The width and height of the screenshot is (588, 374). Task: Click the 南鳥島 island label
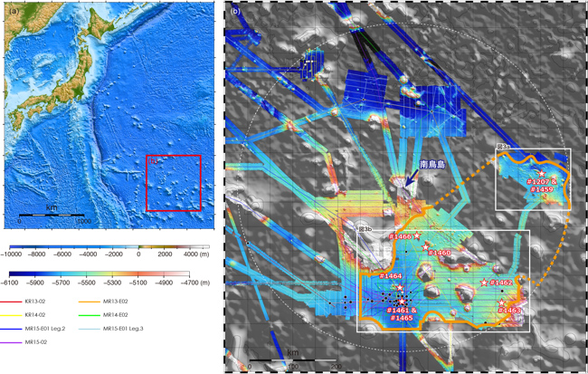[x=433, y=165]
